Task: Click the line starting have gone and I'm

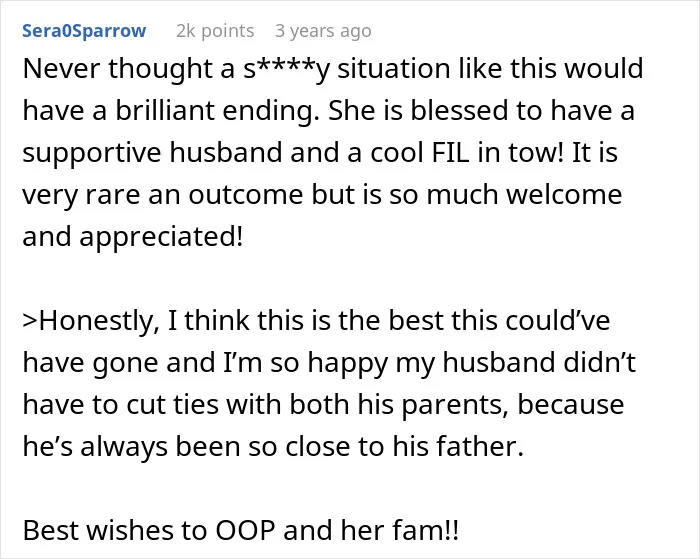Action: 329,363
